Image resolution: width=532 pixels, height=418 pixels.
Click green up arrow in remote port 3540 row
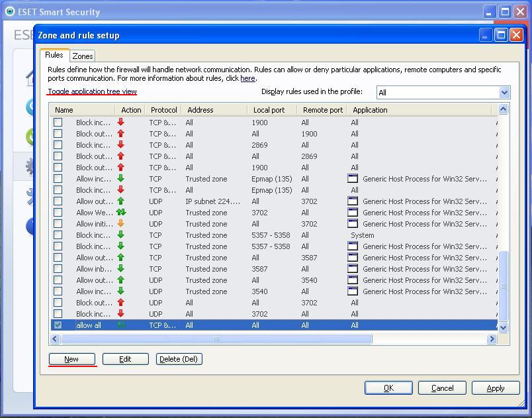click(x=120, y=280)
